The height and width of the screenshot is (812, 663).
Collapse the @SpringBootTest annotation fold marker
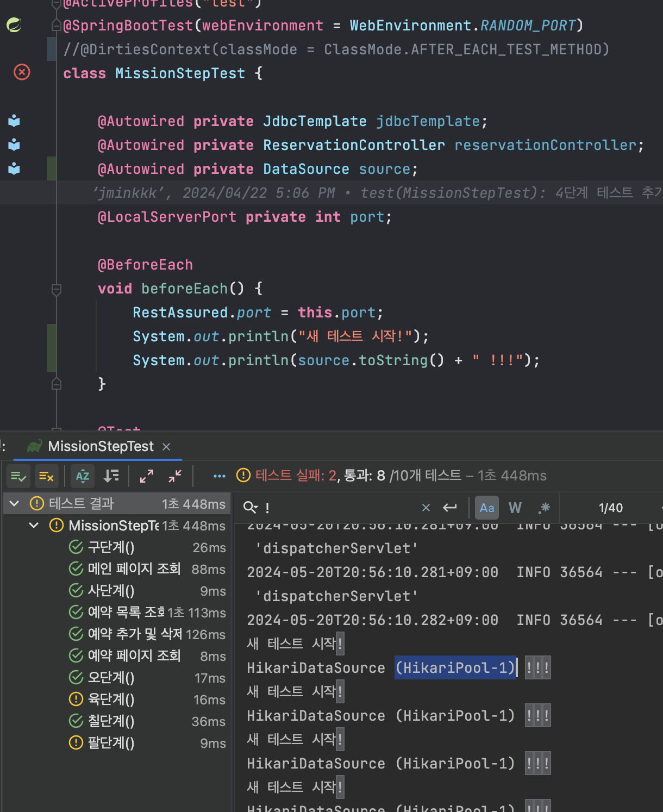(x=57, y=26)
